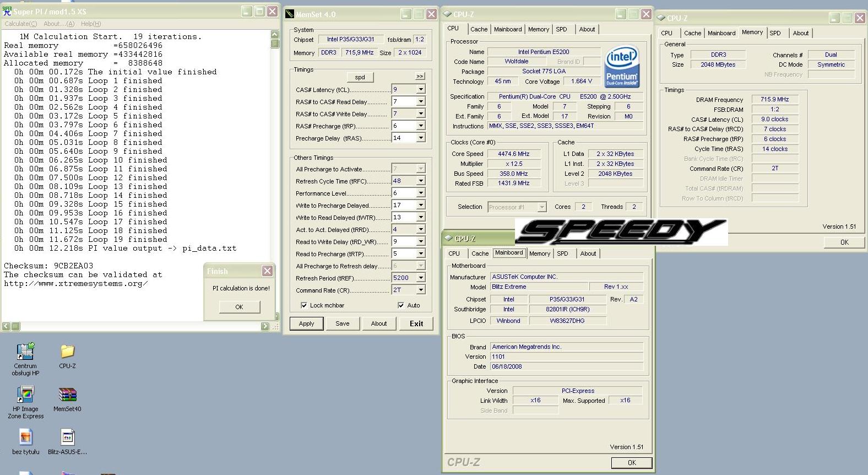Open the RAS# Precharge (tRP) dropdown

[x=421, y=126]
